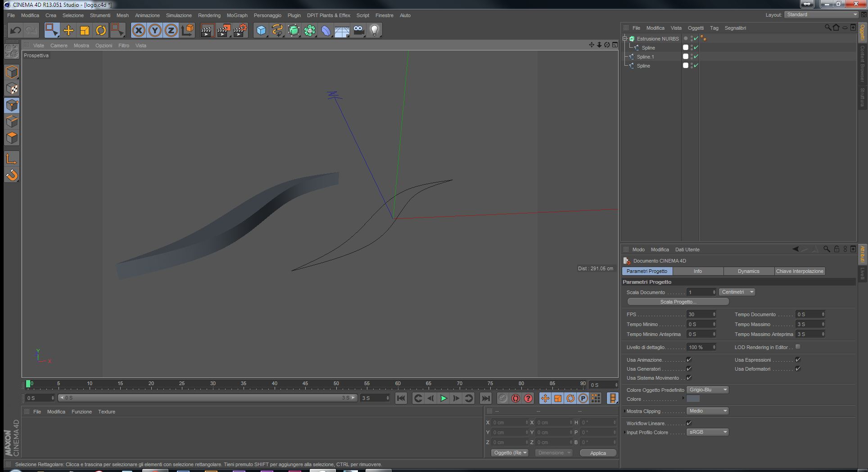Click the Colore swatch
Image resolution: width=868 pixels, height=472 pixels.
click(x=693, y=399)
